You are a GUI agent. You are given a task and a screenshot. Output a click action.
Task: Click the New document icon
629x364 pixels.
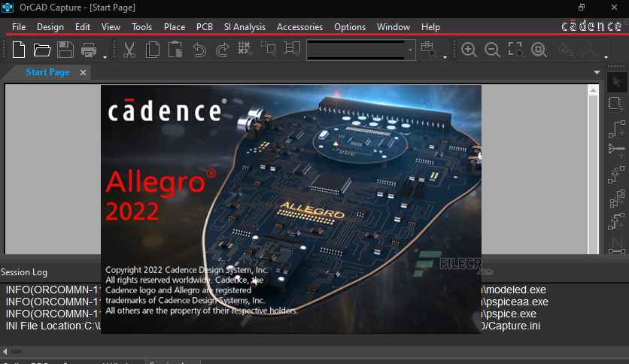19,50
